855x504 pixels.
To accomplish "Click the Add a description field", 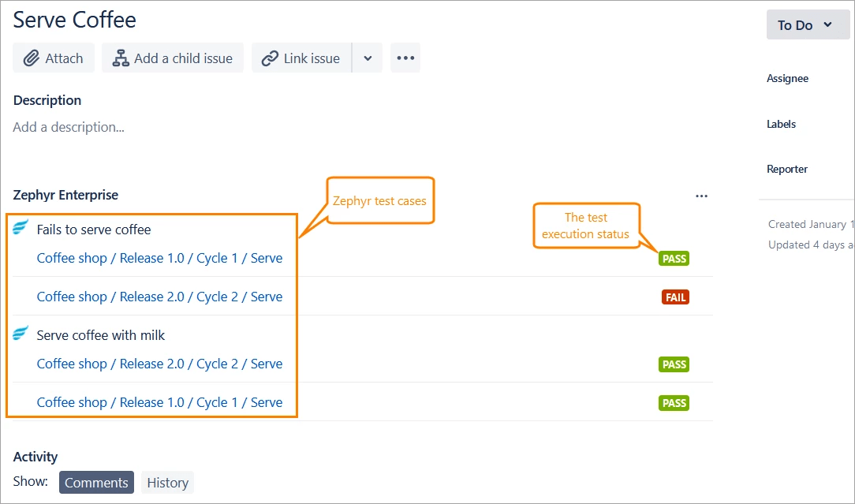I will pyautogui.click(x=69, y=127).
